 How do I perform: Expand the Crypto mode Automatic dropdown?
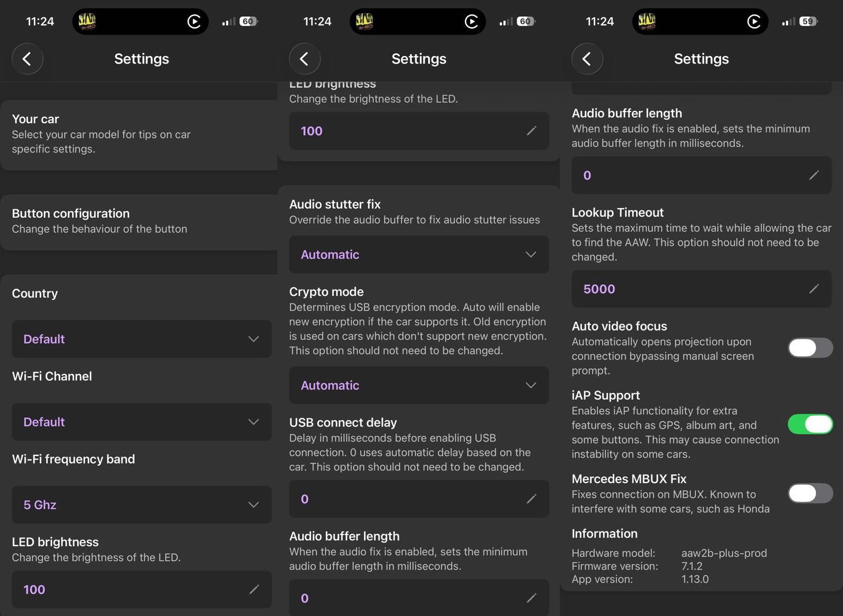coord(419,385)
